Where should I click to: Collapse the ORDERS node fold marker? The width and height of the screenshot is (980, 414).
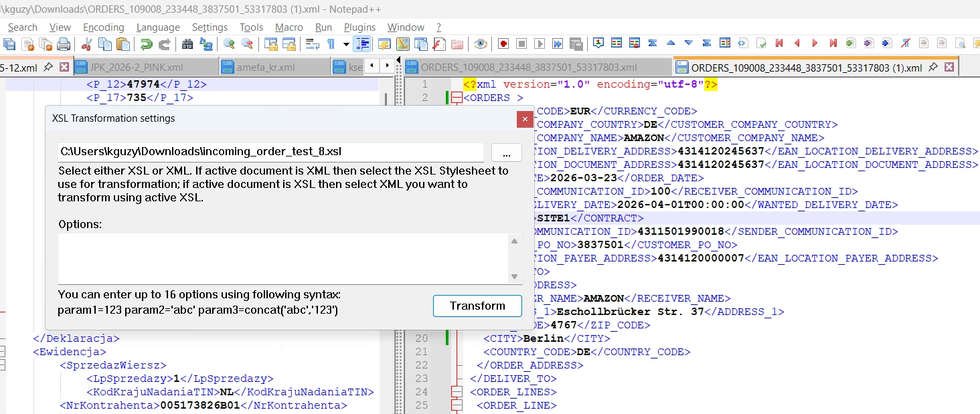click(x=457, y=98)
